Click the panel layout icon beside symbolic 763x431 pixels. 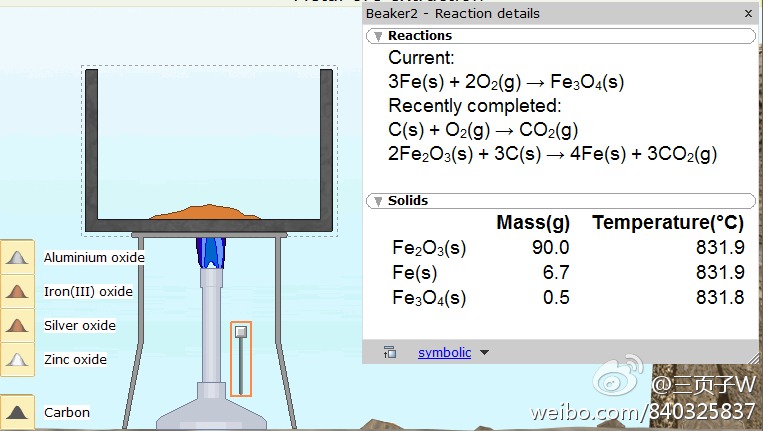click(390, 352)
